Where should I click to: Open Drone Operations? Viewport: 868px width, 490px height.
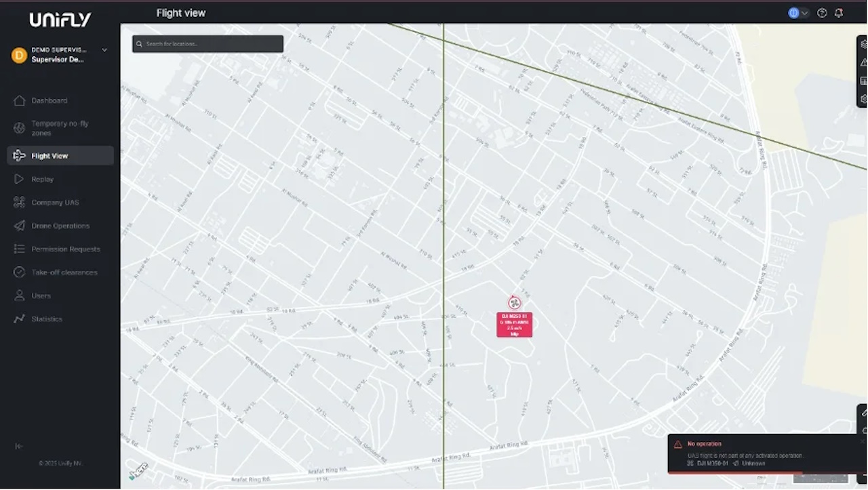[60, 226]
